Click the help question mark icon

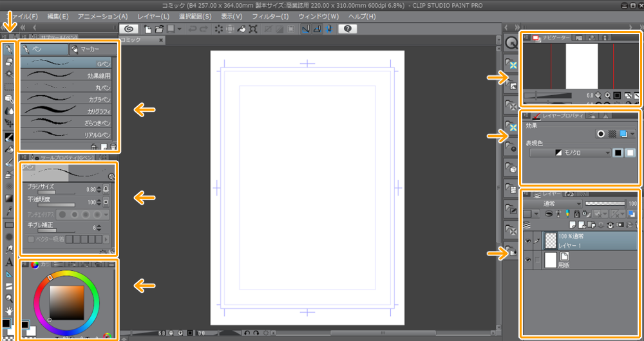(x=348, y=29)
